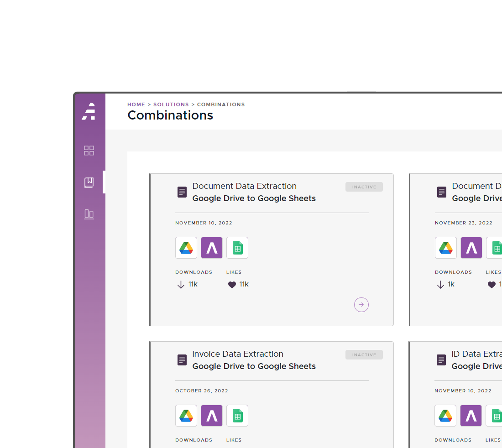Click Google Sheets icon in the Invoice card
This screenshot has width=502, height=448.
pos(237,416)
